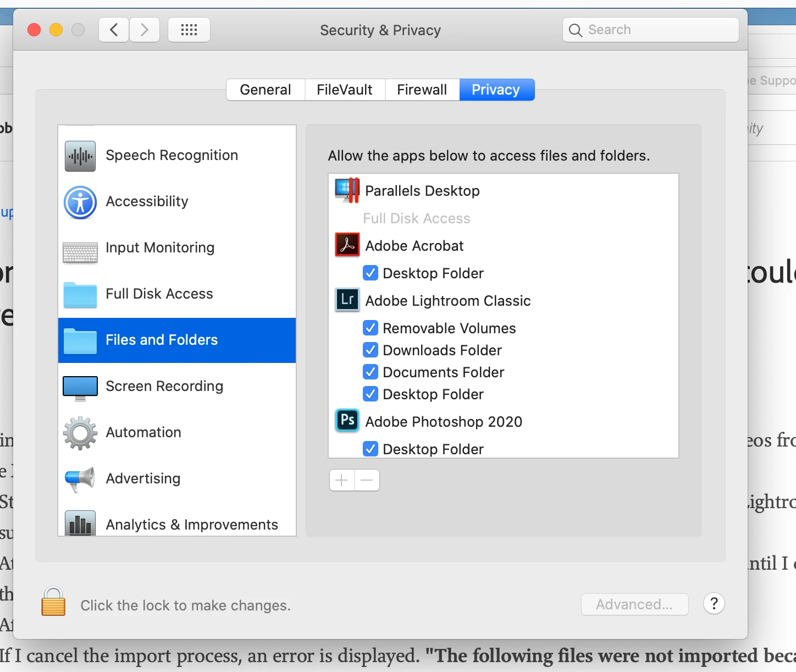Remove an app with the minus button
The width and height of the screenshot is (796, 672).
pos(367,480)
